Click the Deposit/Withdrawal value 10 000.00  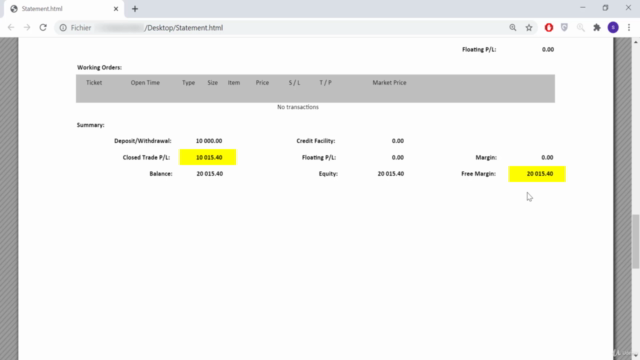coord(209,141)
